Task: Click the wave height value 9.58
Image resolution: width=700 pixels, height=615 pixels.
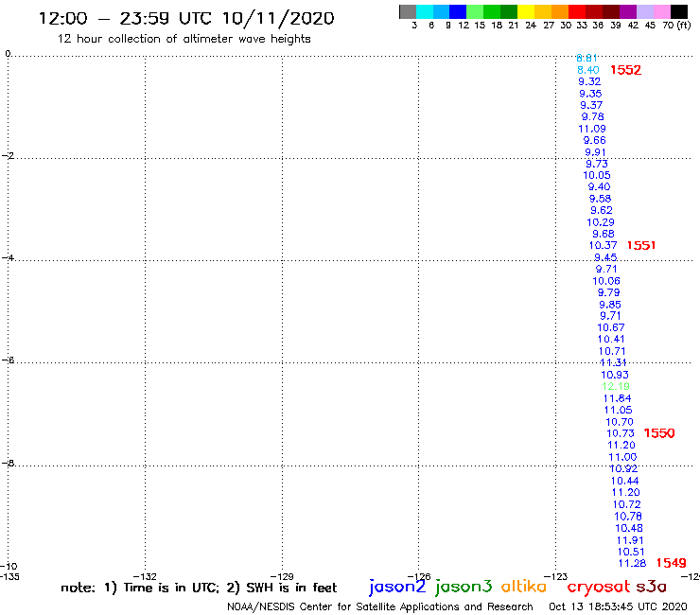Action: (600, 199)
